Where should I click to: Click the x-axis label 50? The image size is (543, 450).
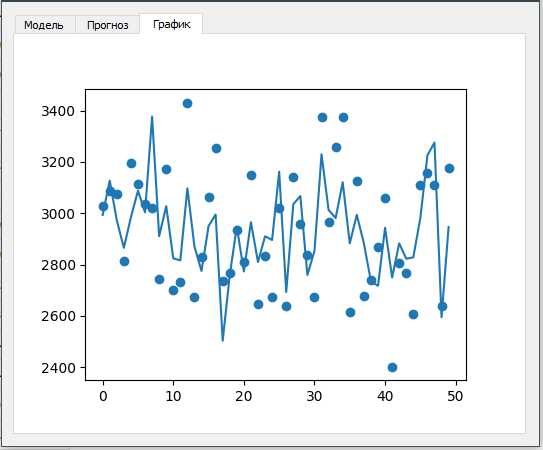tap(455, 396)
